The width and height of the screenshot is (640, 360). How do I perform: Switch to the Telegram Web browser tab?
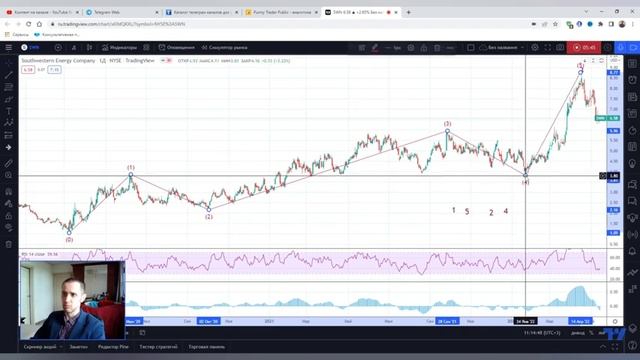click(x=122, y=12)
